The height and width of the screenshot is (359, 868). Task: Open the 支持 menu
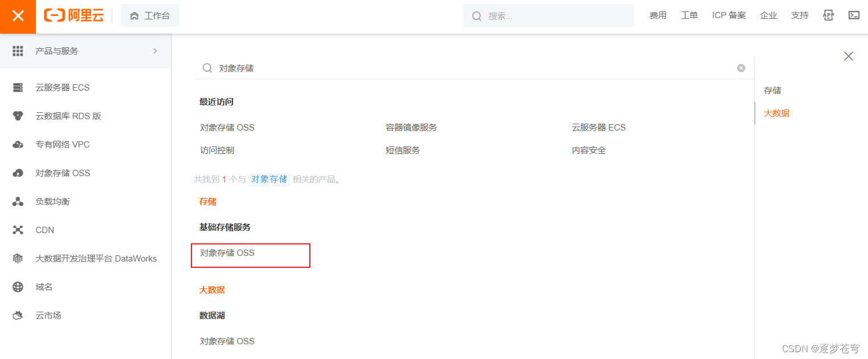click(800, 15)
